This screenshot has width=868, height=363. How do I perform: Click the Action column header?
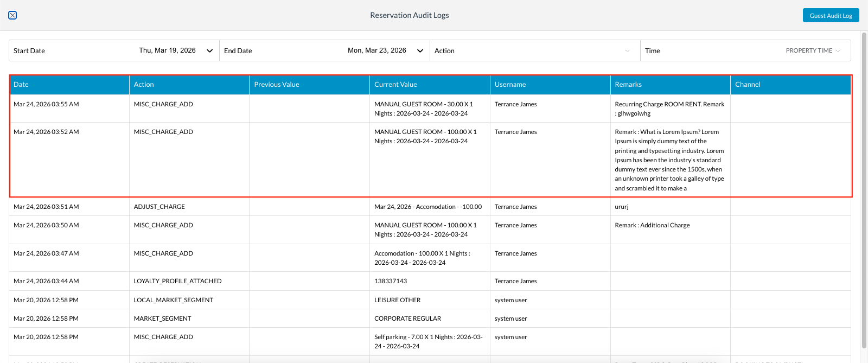(144, 85)
